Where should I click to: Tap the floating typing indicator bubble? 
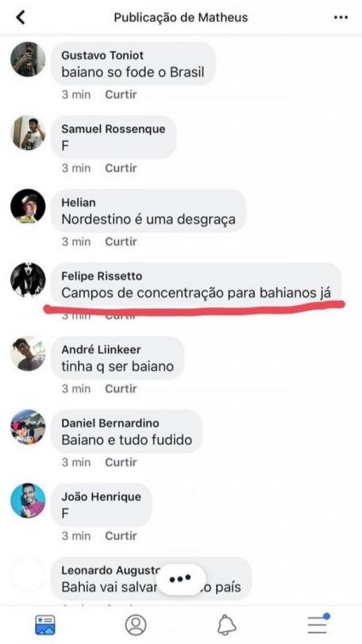181,578
